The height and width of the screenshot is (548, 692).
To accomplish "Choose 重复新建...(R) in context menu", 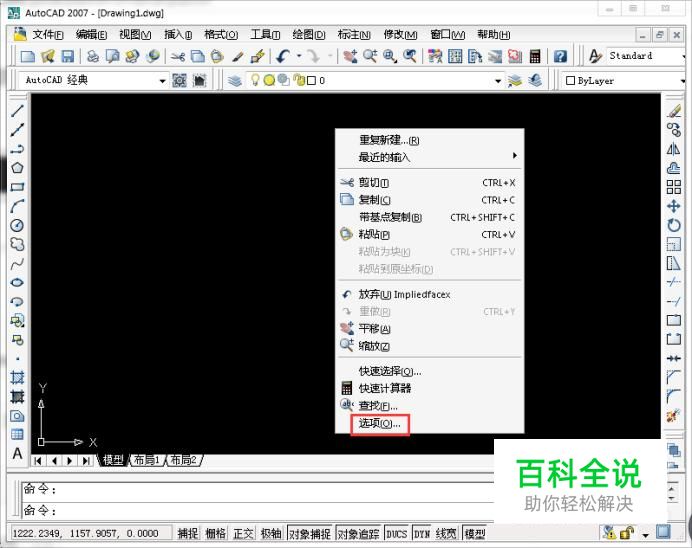I will click(430, 140).
